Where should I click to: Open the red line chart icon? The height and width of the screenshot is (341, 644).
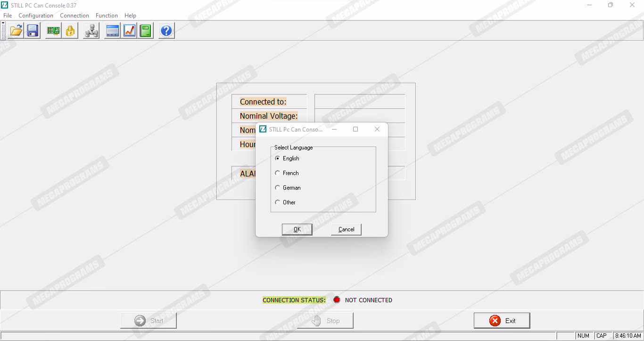tap(129, 31)
